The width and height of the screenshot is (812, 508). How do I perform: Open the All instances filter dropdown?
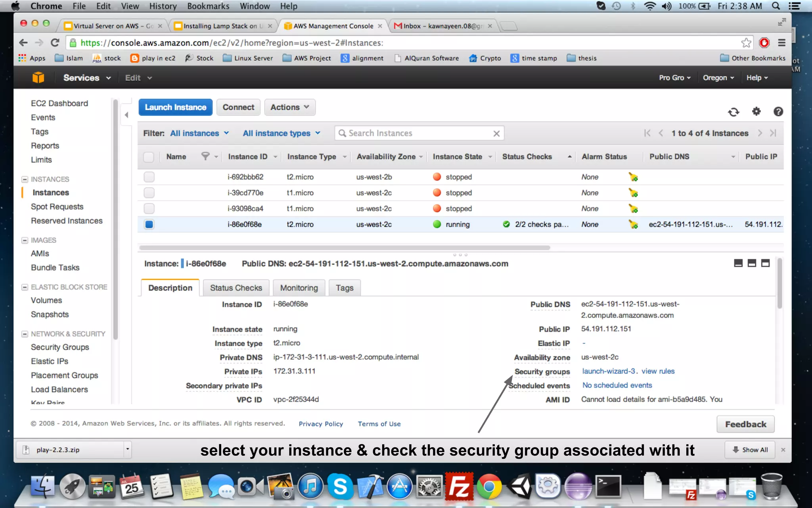[199, 133]
